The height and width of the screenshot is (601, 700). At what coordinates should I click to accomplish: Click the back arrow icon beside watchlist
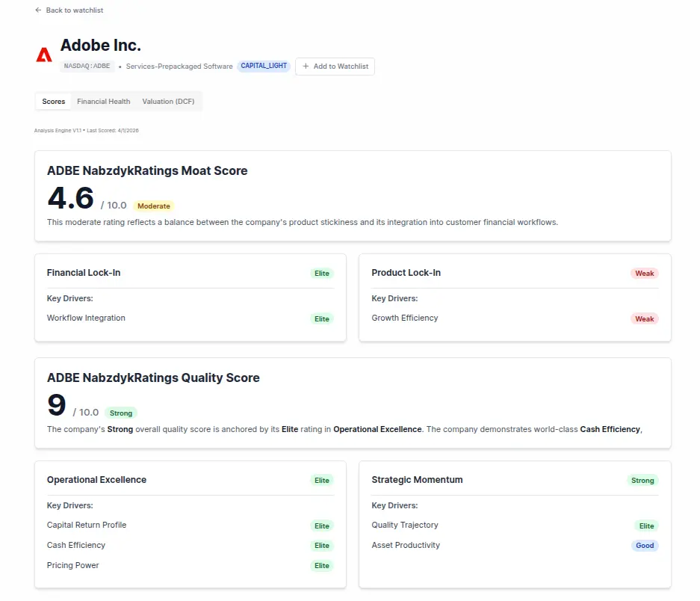[x=38, y=10]
